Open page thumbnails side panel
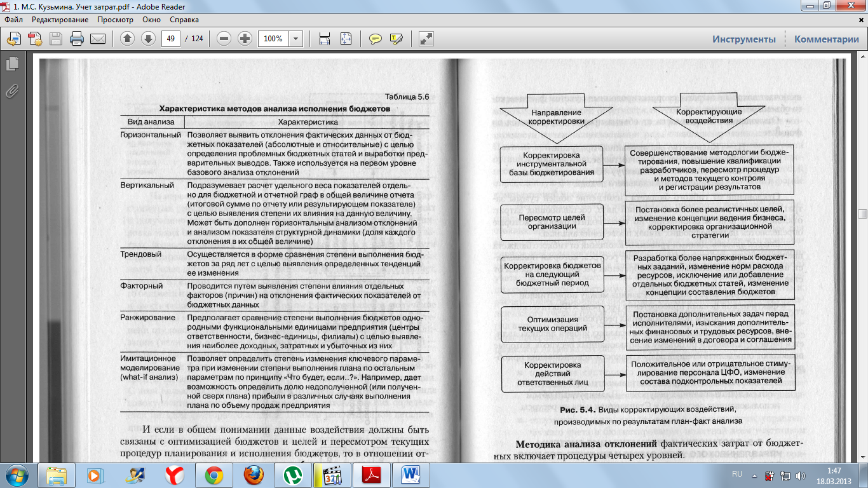Screen dimensions: 868x488 (x=11, y=64)
